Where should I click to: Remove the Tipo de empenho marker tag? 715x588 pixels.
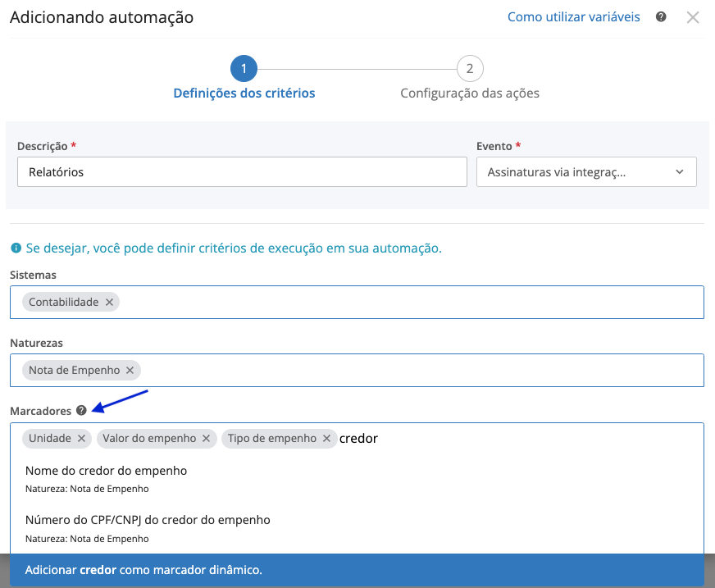(326, 439)
